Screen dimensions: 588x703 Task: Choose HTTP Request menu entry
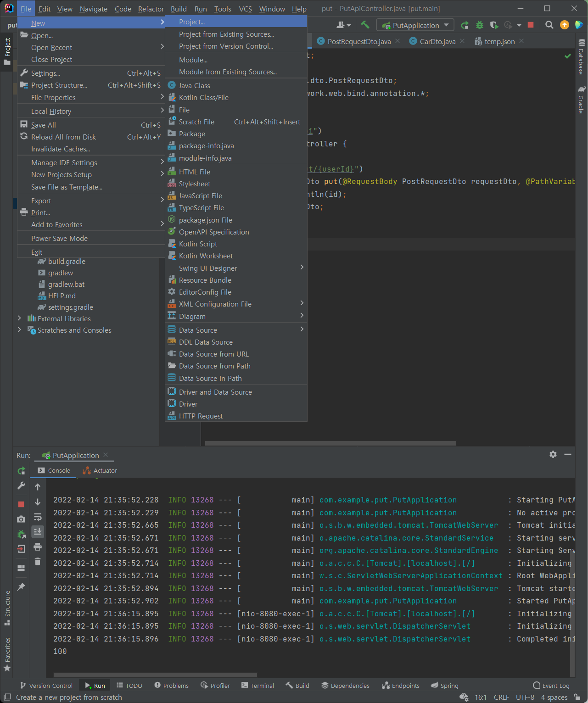236,416
